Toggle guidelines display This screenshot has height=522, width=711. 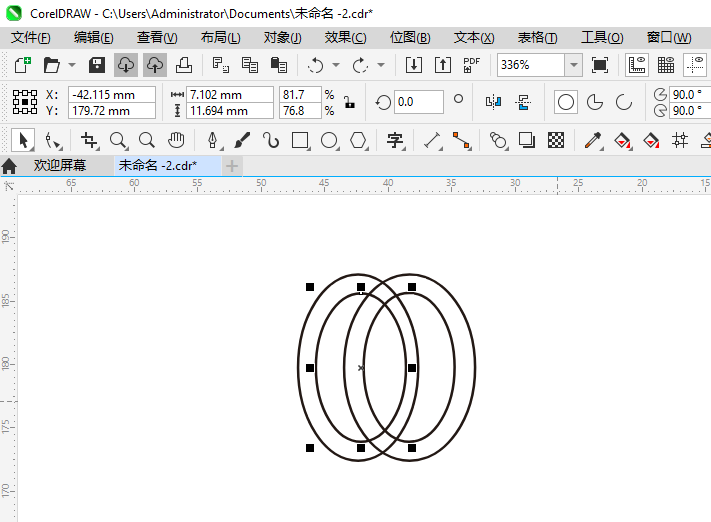click(x=695, y=65)
